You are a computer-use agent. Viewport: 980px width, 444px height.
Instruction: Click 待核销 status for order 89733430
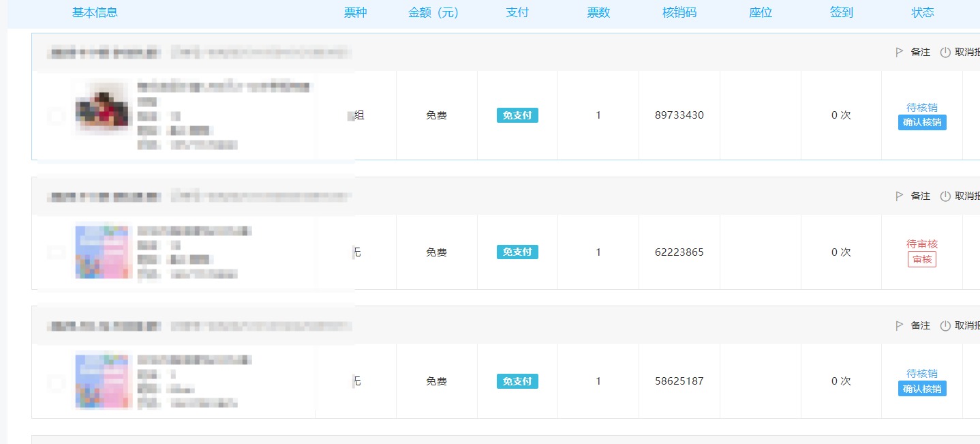[x=922, y=108]
